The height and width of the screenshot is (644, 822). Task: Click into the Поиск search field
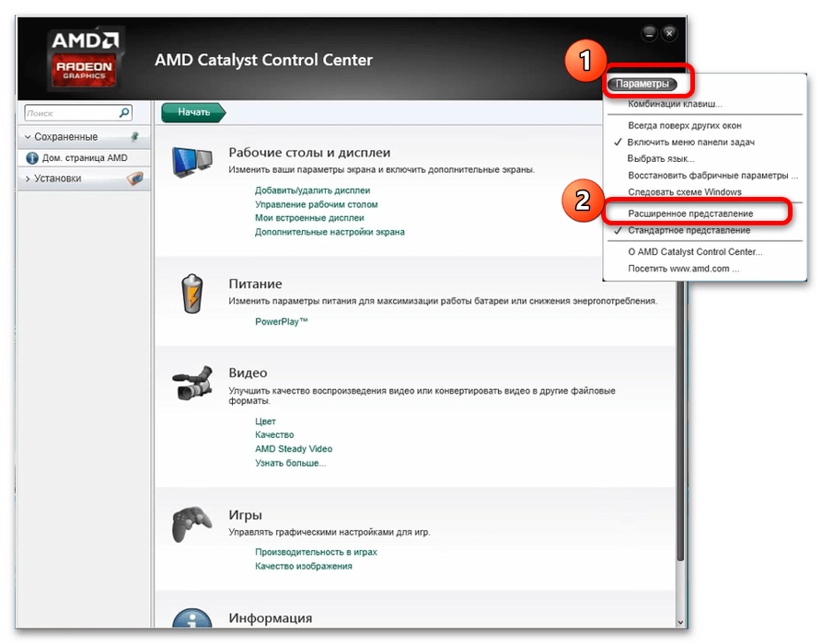click(x=69, y=113)
